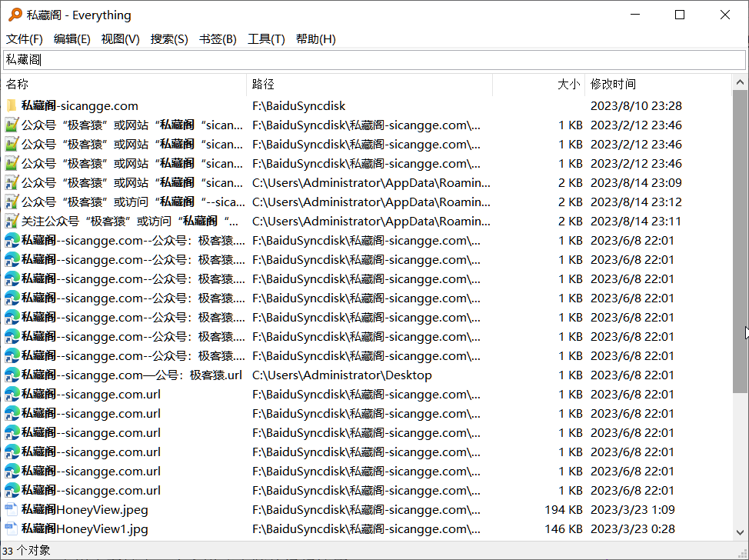Viewport: 749px width, 560px height.
Task: Minimize the Everything window
Action: 635,15
